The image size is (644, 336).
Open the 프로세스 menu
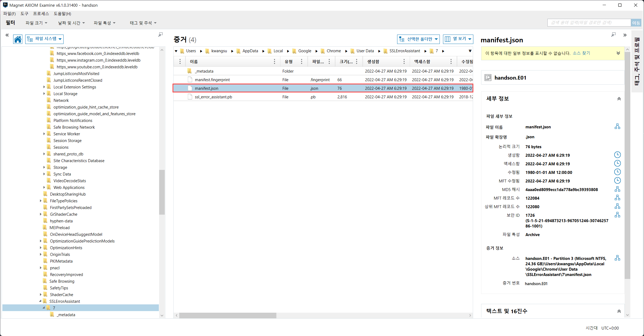[41, 14]
